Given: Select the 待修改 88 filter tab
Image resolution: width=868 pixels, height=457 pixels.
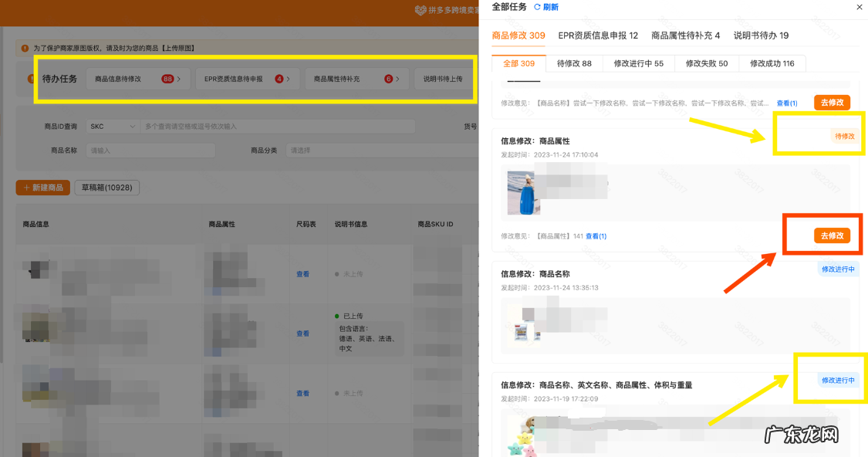Looking at the screenshot, I should (x=574, y=63).
